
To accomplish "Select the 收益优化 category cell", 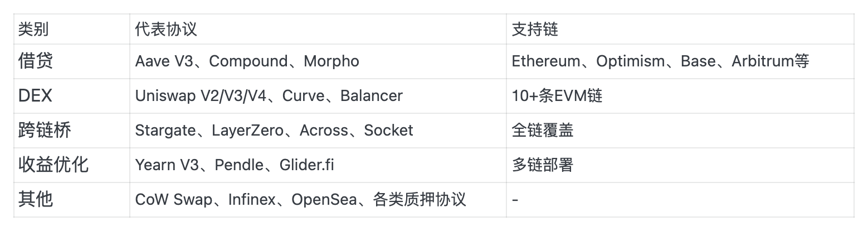I will click(53, 165).
